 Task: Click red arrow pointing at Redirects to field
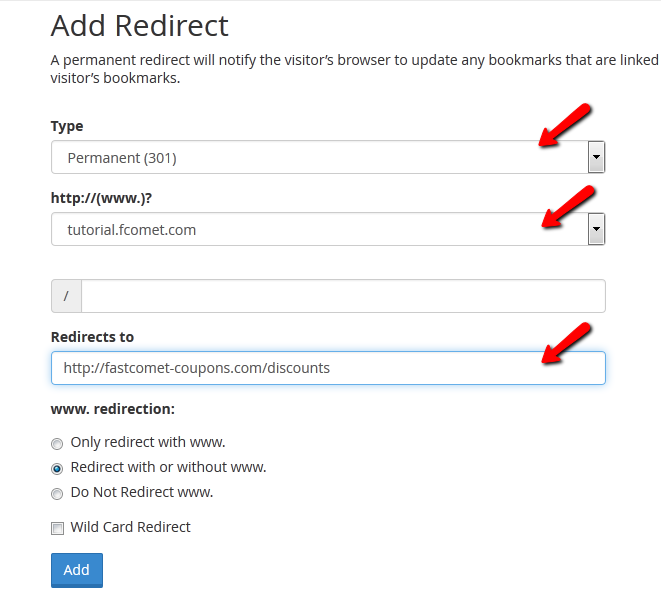pyautogui.click(x=567, y=343)
